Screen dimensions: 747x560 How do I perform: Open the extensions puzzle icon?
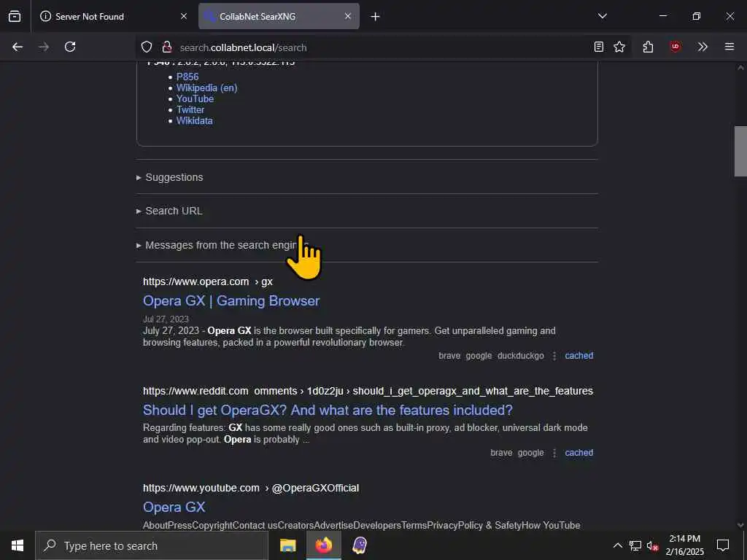click(x=648, y=47)
